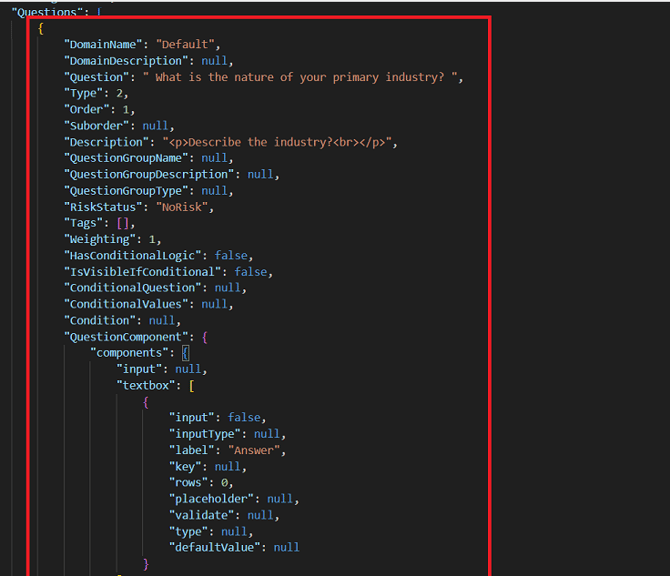670x576 pixels.
Task: Click the opening brace after "QuestionComponent"
Action: point(205,337)
